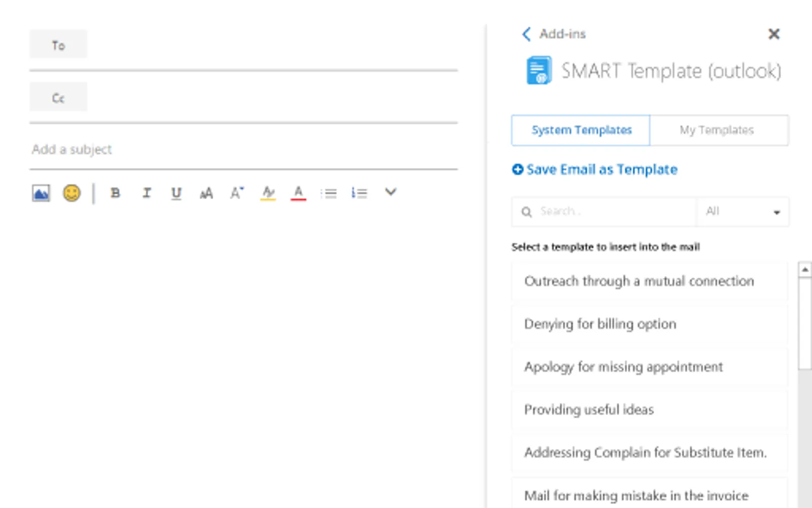Click the Add a subject field

click(x=244, y=149)
